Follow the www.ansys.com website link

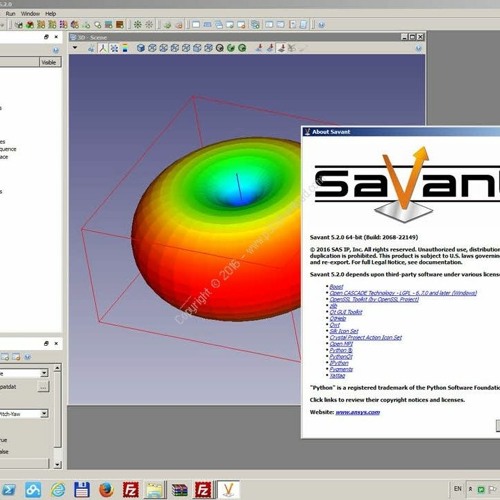358,412
